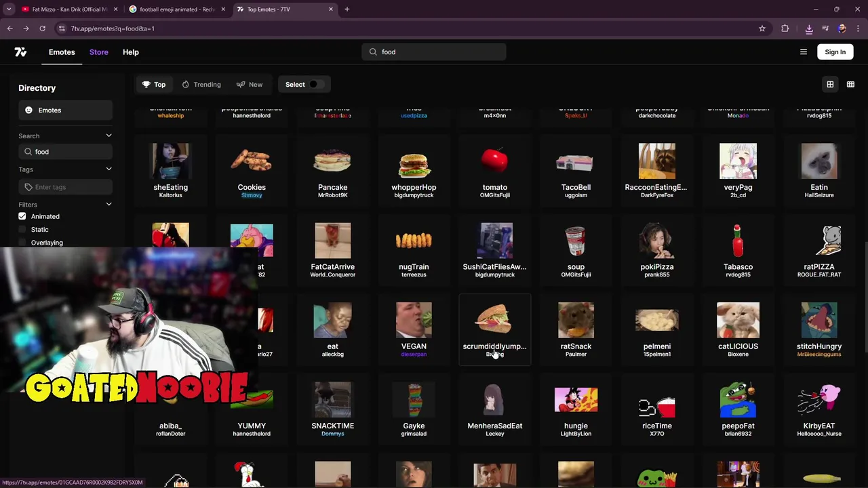Open the soup cup emote
Viewport: 868px width, 488px height.
[576, 250]
